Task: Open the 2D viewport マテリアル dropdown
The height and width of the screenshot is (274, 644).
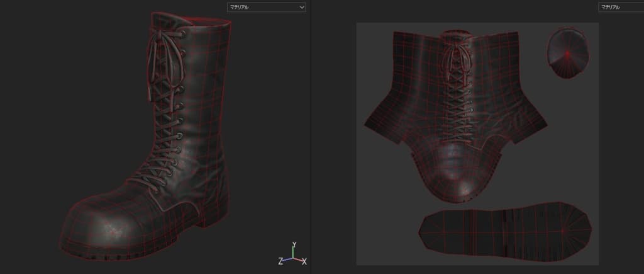Action: coord(620,7)
